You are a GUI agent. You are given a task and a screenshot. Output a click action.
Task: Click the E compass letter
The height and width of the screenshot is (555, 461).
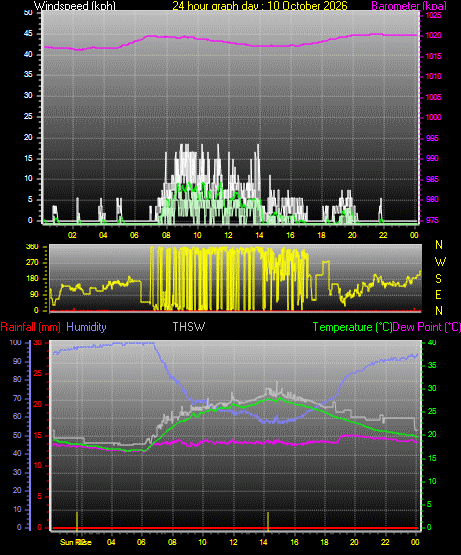(438, 294)
